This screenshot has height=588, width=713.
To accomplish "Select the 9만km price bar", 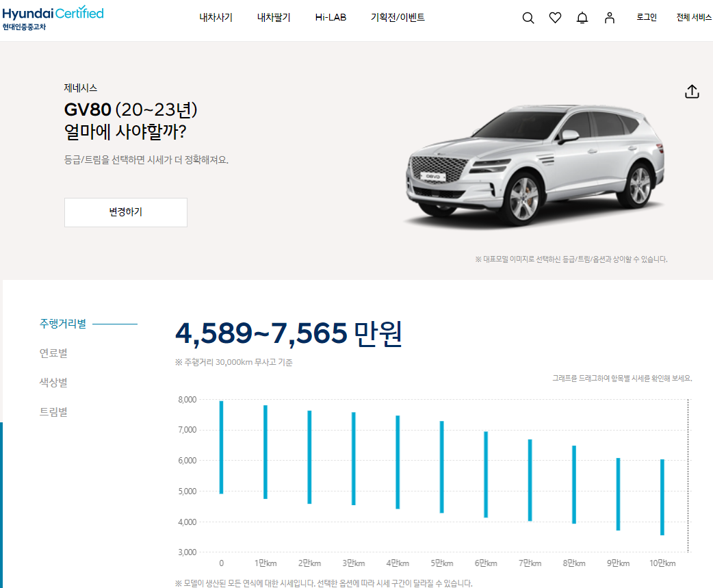I will [619, 494].
